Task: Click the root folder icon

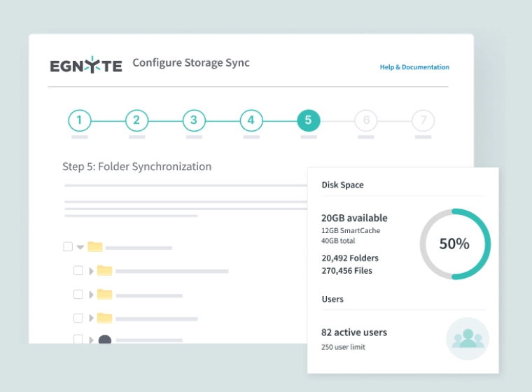Action: [x=94, y=246]
